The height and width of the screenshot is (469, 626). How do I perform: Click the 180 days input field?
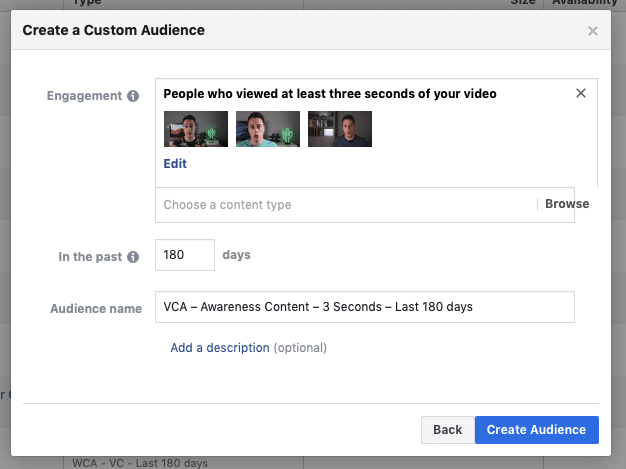[185, 255]
